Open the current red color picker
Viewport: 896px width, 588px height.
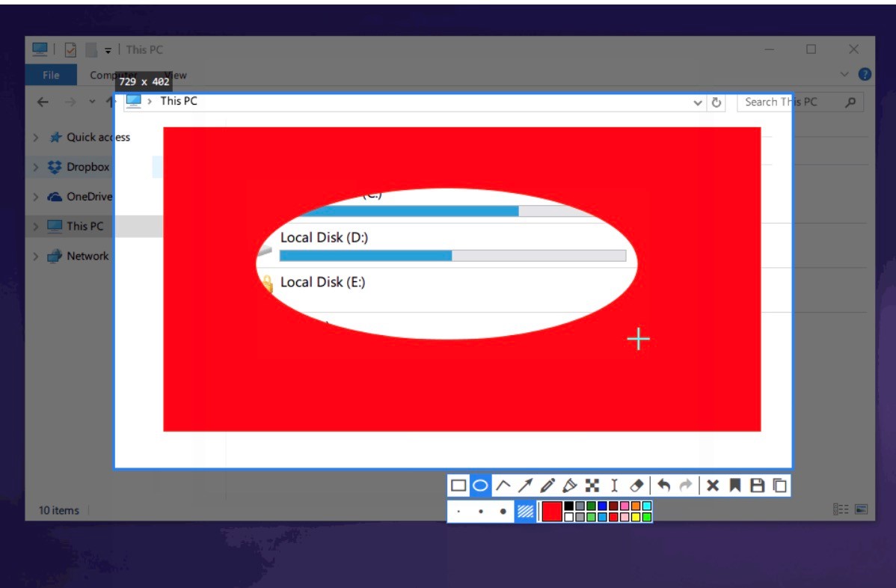(x=552, y=512)
